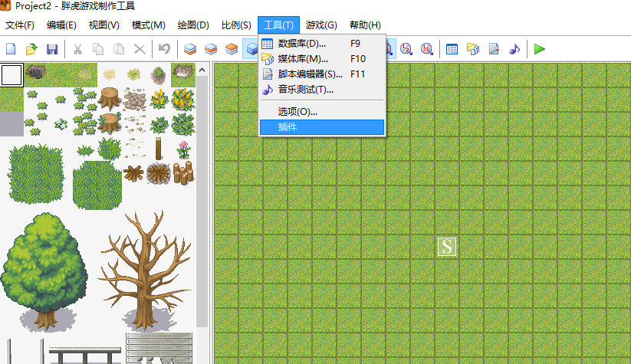Viewport: 631px width, 364px height.
Task: Select the first layer mode icon
Action: [x=190, y=49]
